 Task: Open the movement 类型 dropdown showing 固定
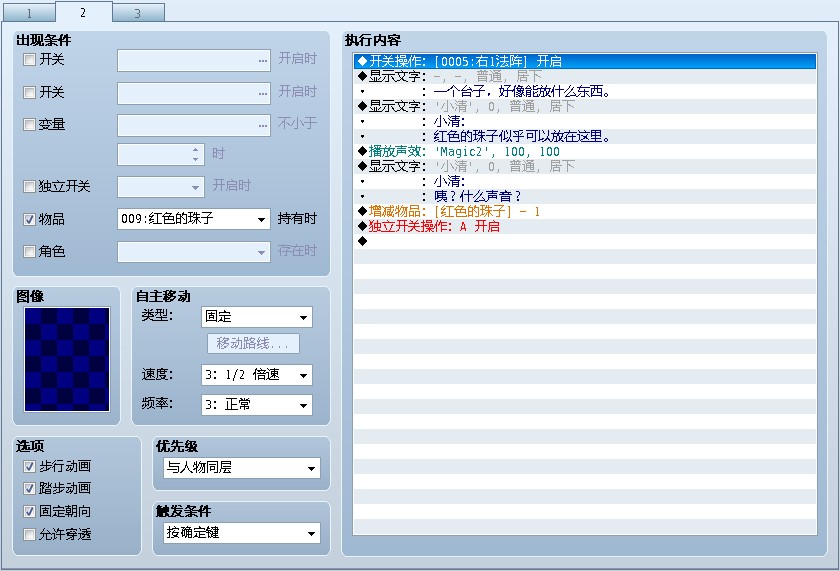[257, 317]
